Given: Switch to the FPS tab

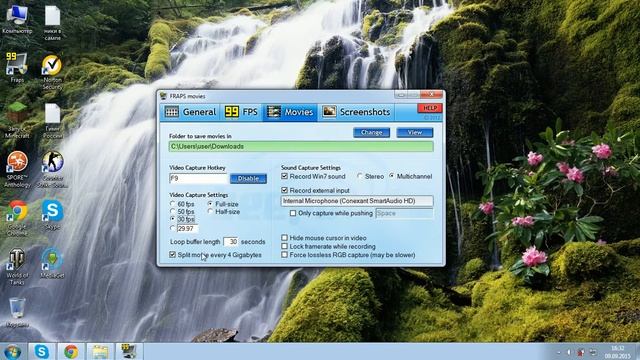Looking at the screenshot, I should click(241, 112).
